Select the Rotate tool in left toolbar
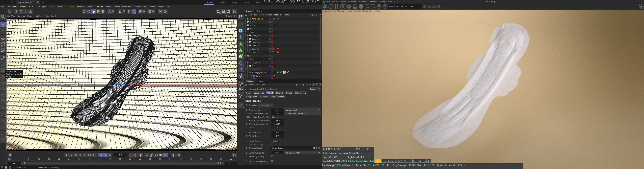 click(3, 45)
